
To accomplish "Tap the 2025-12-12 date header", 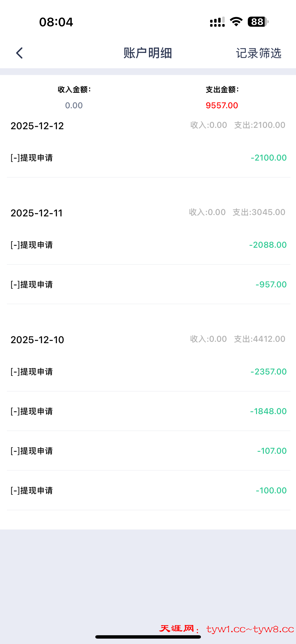I will click(x=37, y=126).
